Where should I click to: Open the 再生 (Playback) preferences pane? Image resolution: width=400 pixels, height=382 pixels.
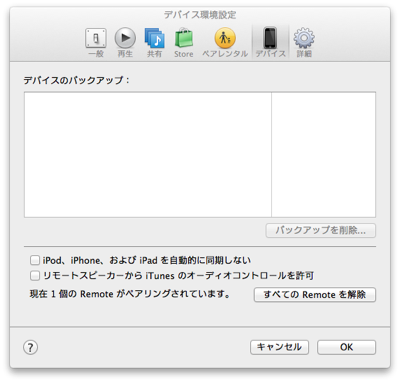coord(125,43)
